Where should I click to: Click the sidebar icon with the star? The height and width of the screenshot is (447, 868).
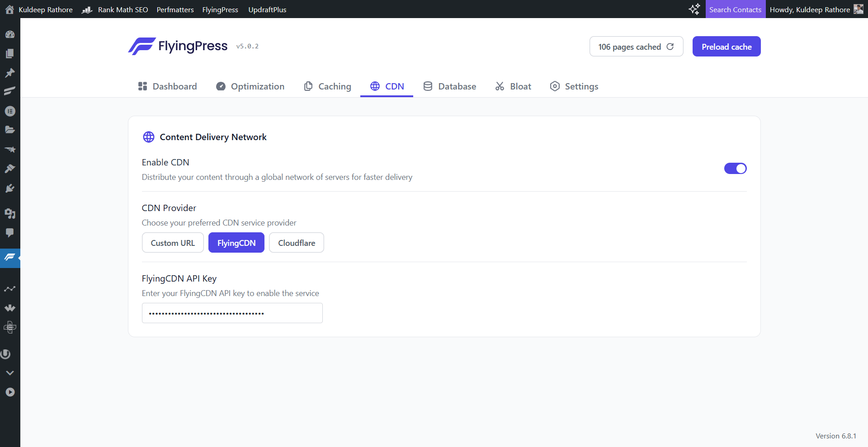pos(10,149)
